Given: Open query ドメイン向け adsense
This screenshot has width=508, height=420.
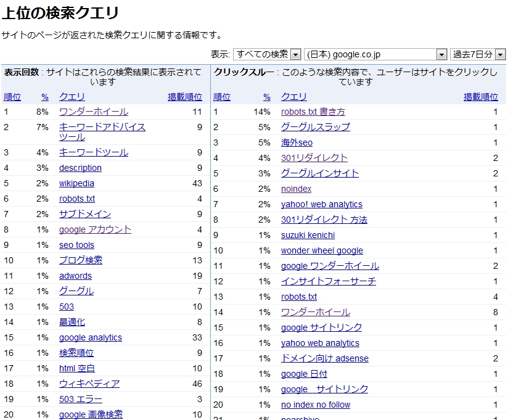Looking at the screenshot, I should pos(325,358).
